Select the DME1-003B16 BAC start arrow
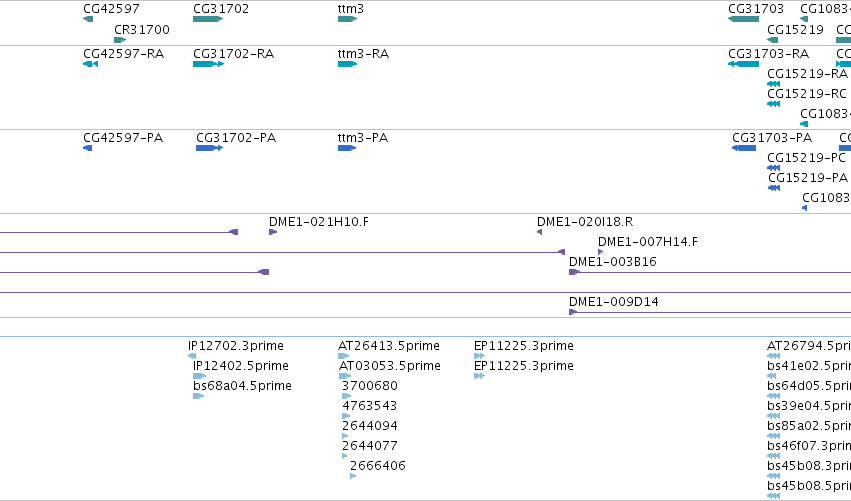Screen dimensions: 851x501 574,272
